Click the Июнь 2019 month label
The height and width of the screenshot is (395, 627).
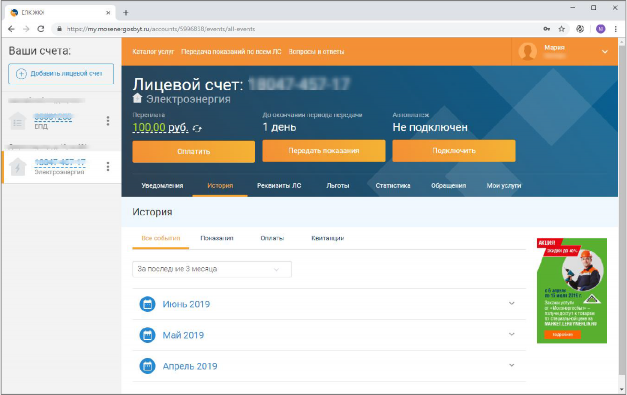(186, 304)
